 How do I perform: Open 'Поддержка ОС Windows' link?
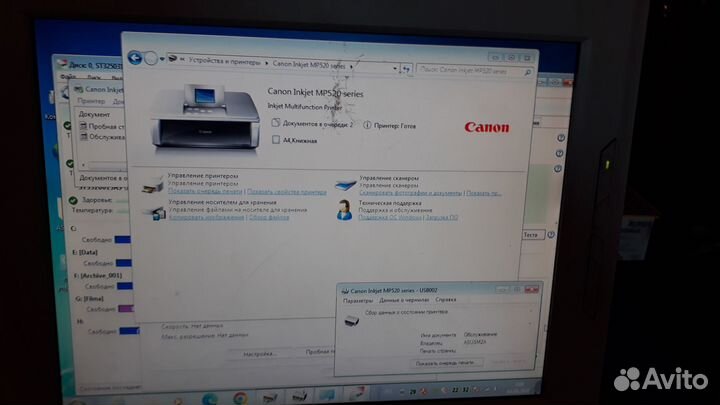pos(390,217)
